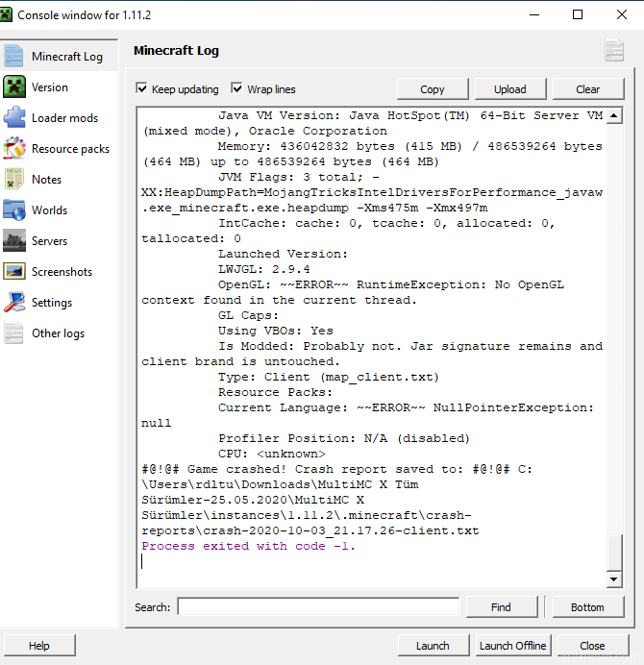Click the Search input field
This screenshot has width=644, height=665.
[318, 606]
